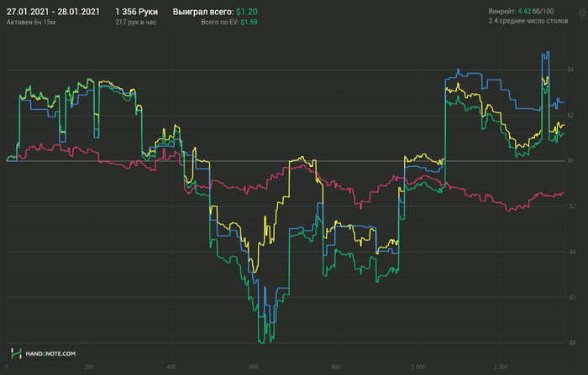Click the $0 y-axis label
Screen dimensions: 588x375
click(570, 161)
